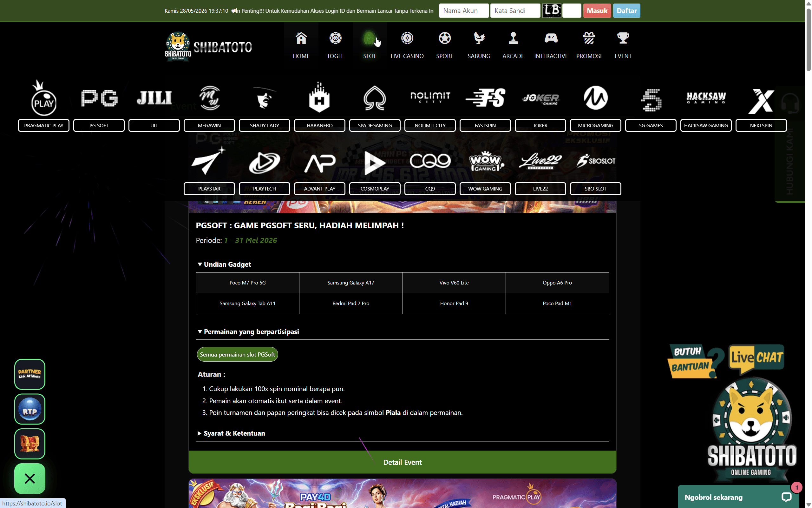Click the HACKSAW GAMING label button
812x508 pixels.
pos(706,125)
